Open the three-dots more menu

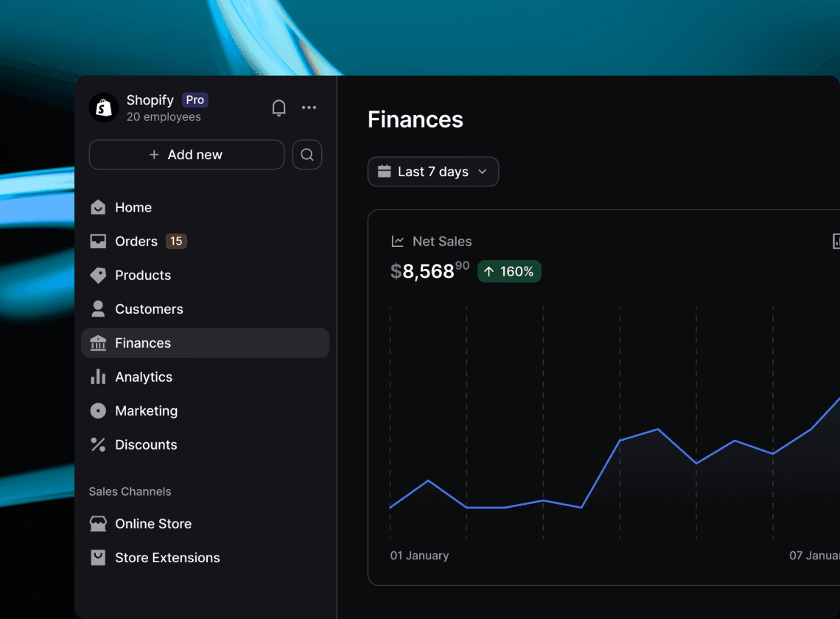[x=309, y=108]
